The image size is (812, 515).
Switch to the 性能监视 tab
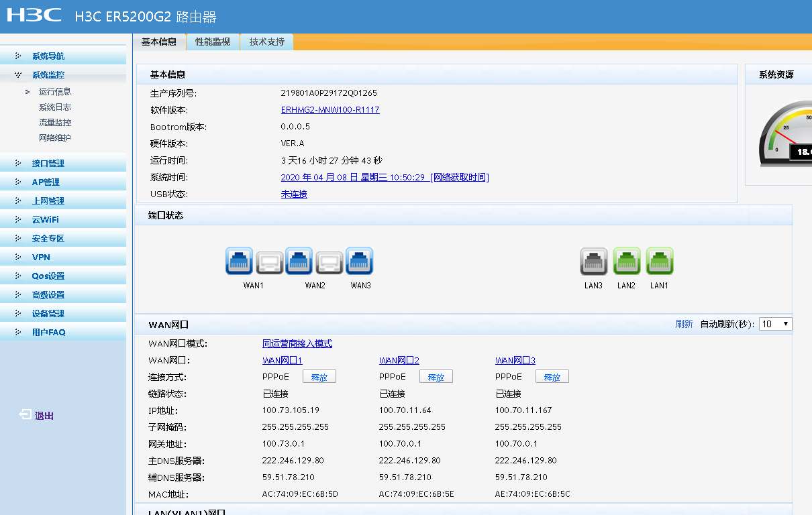point(213,42)
